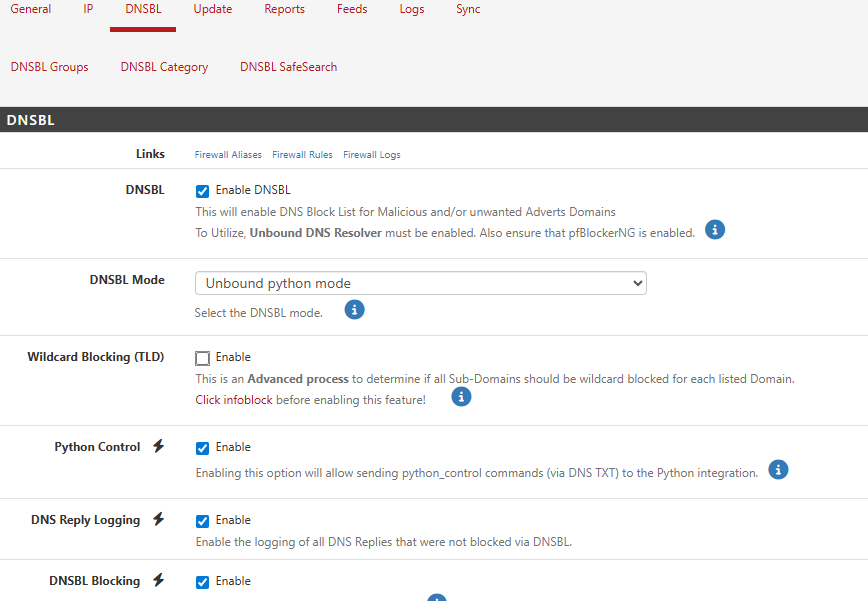Screen dimensions: 868x601
Task: Click info icon beside Enable DNSBL description
Action: 714,230
